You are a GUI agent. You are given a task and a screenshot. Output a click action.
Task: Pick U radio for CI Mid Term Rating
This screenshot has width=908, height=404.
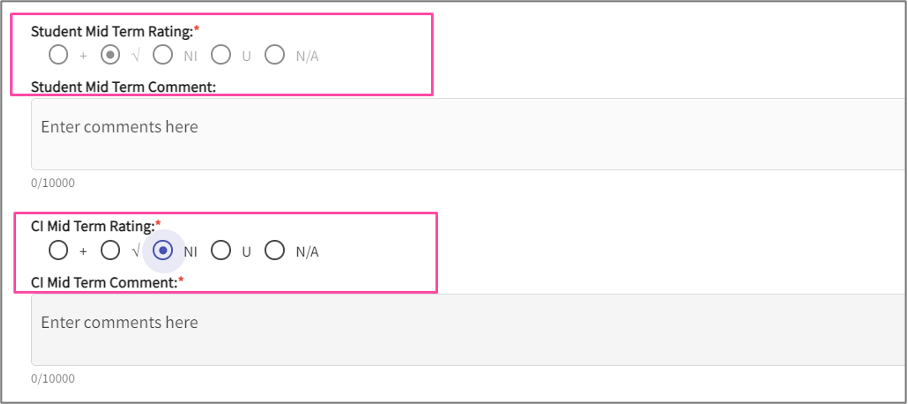(x=221, y=251)
